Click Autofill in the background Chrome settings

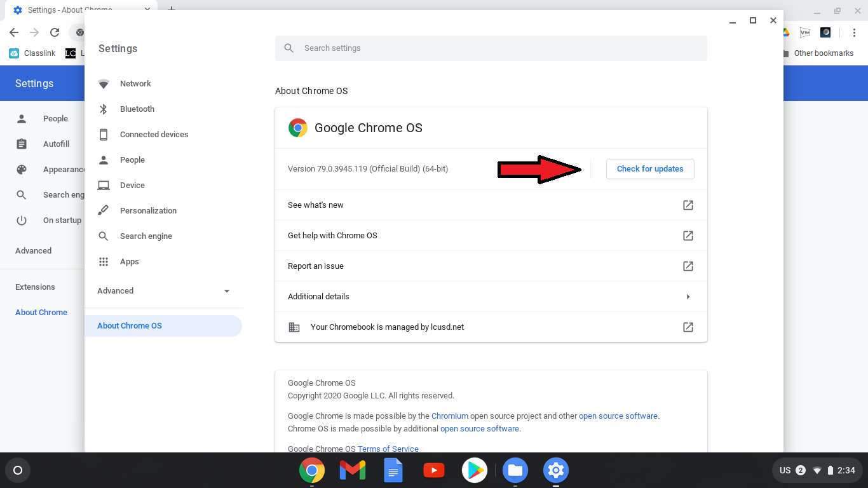(56, 144)
